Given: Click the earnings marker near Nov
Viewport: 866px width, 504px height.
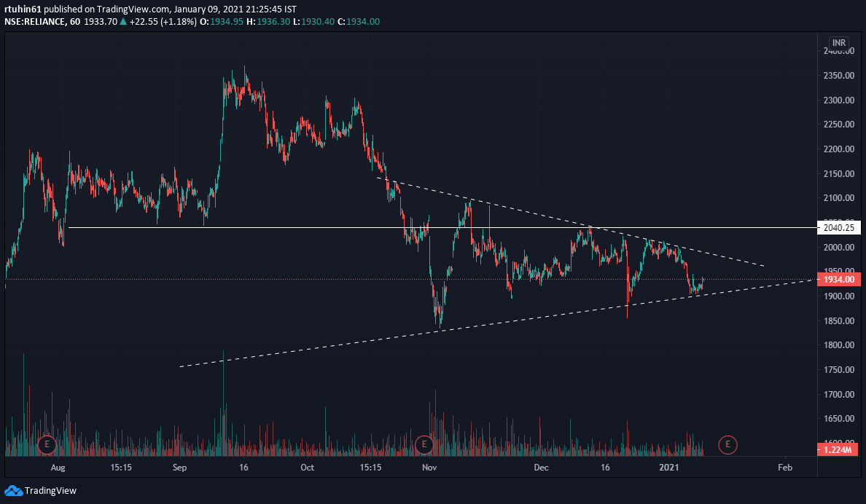Looking at the screenshot, I should [424, 444].
